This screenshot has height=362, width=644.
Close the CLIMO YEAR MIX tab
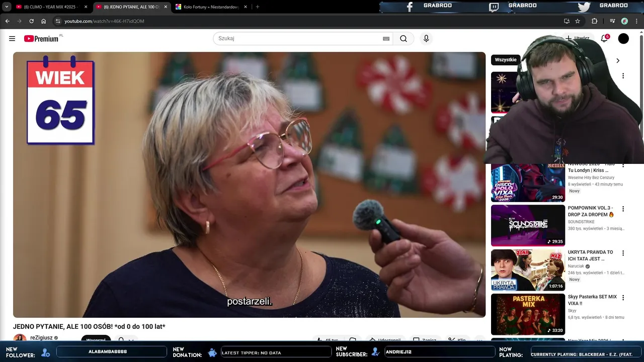click(86, 7)
